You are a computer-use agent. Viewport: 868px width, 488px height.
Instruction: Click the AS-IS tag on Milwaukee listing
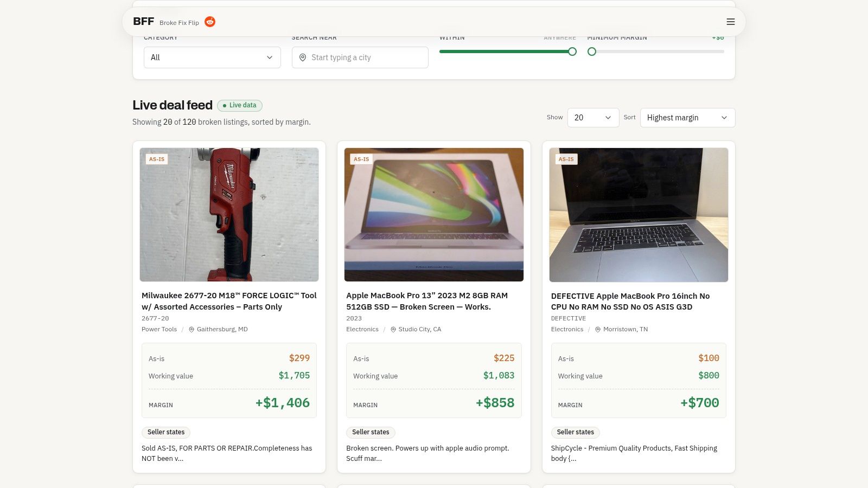[x=157, y=159]
